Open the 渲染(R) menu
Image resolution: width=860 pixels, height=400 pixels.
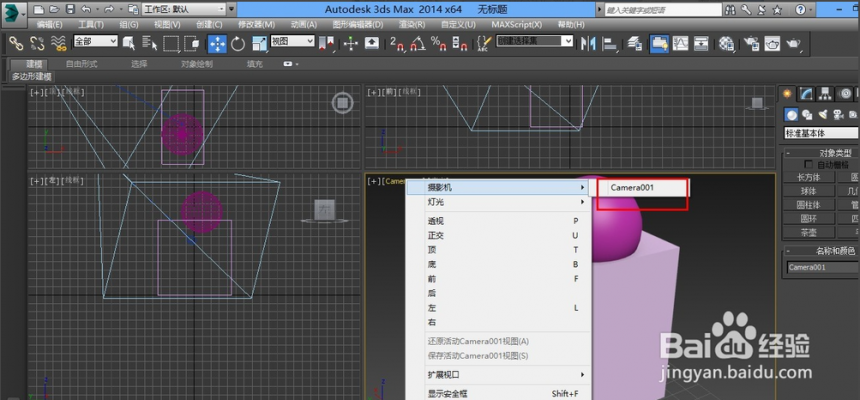[412, 25]
